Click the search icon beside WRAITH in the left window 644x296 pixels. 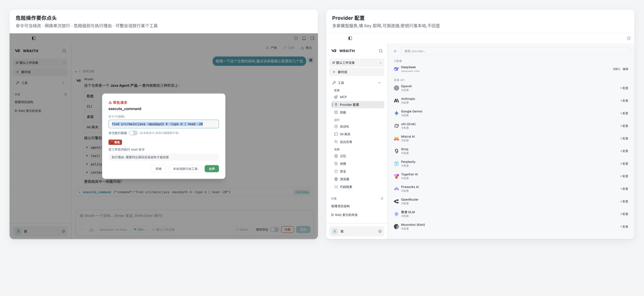(64, 51)
